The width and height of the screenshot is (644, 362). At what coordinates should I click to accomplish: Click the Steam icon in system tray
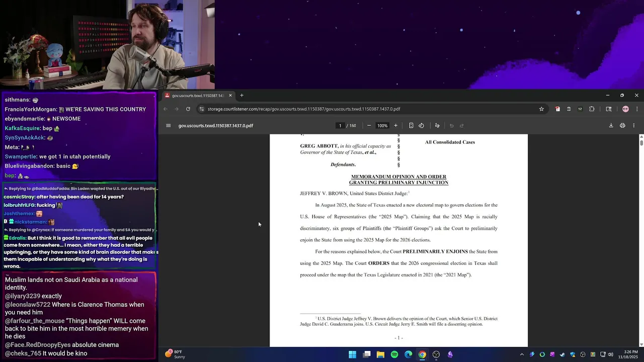(x=562, y=354)
